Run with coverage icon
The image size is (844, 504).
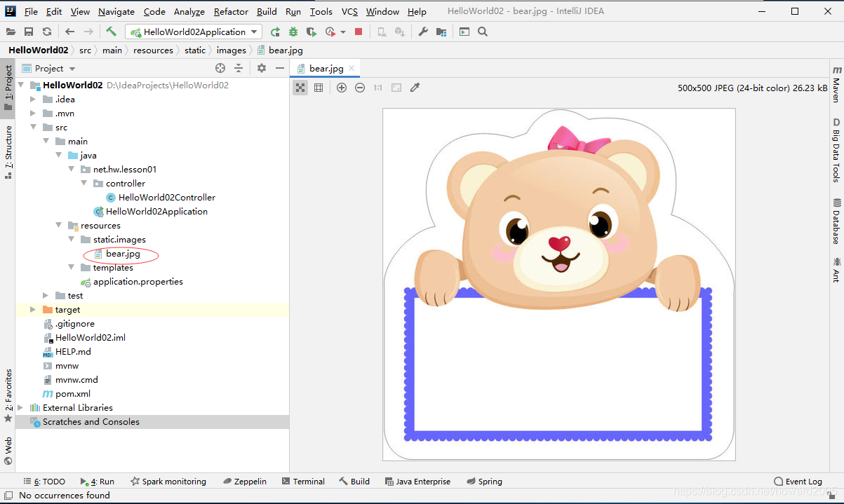[x=312, y=32]
